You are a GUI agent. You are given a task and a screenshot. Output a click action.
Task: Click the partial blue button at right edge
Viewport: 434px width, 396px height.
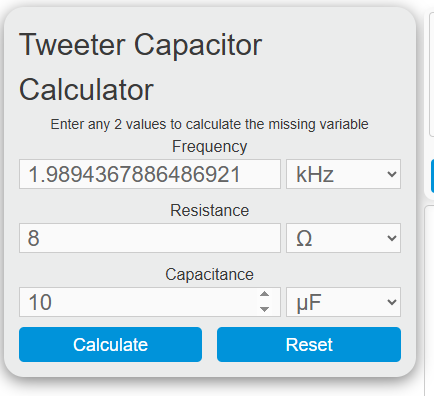point(432,176)
